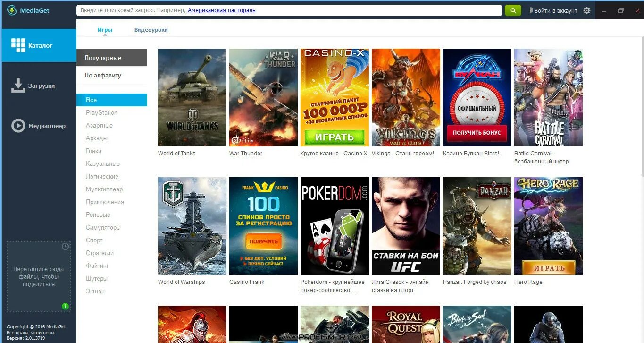Click the Casino Frank title text

tap(247, 282)
